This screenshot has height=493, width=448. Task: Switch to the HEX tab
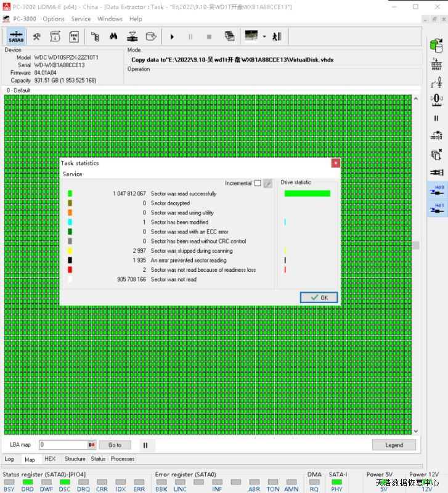(x=50, y=459)
